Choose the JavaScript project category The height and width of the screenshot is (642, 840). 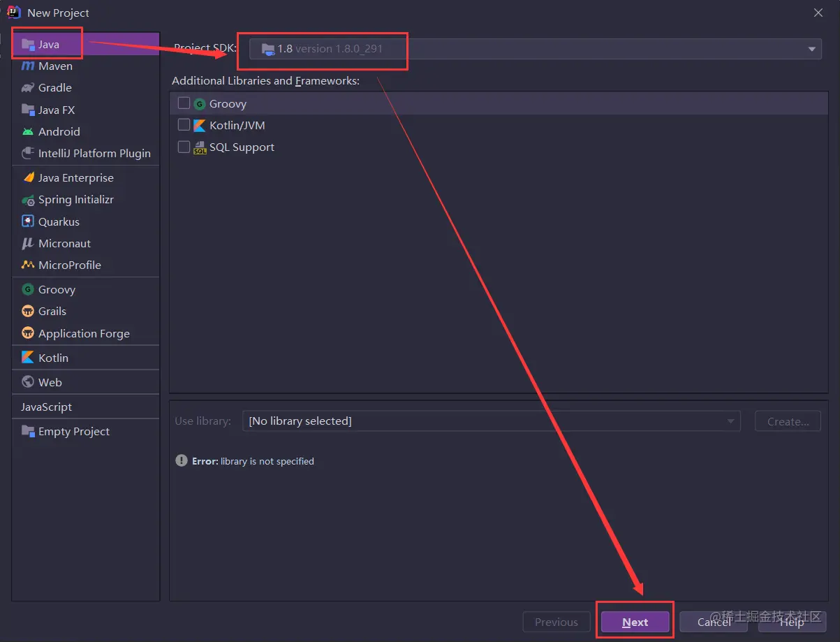pyautogui.click(x=46, y=407)
